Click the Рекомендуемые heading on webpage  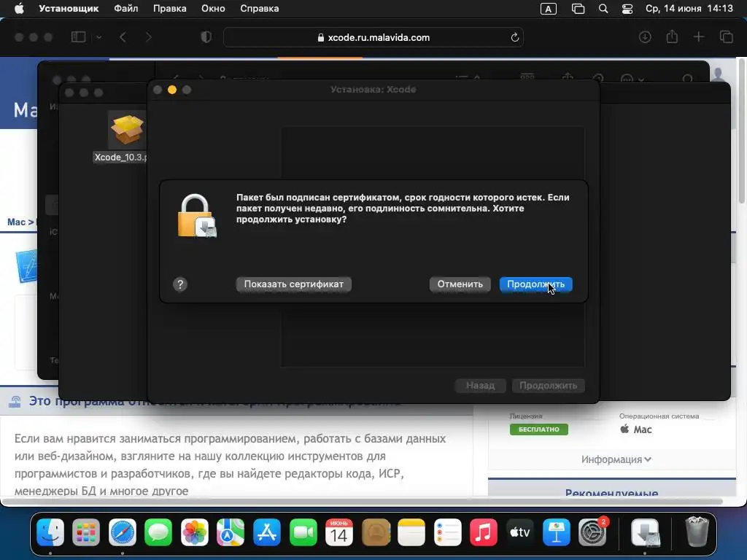(x=612, y=492)
